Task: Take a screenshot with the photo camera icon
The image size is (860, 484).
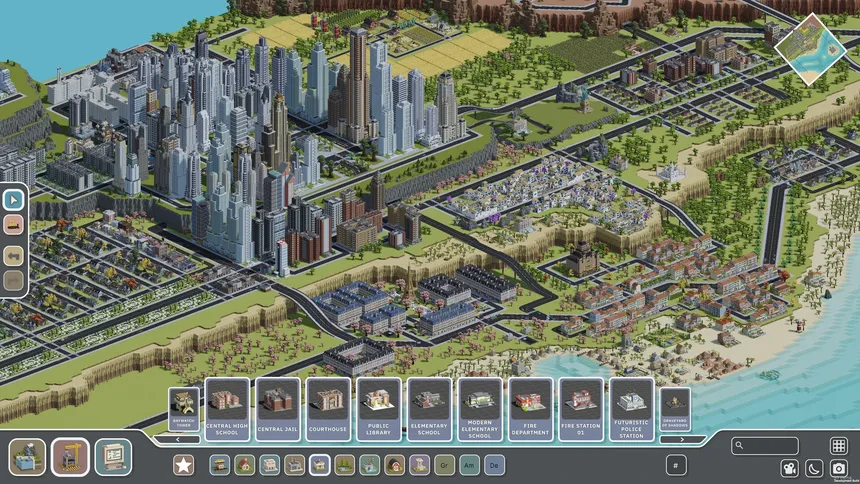Action: pyautogui.click(x=839, y=468)
